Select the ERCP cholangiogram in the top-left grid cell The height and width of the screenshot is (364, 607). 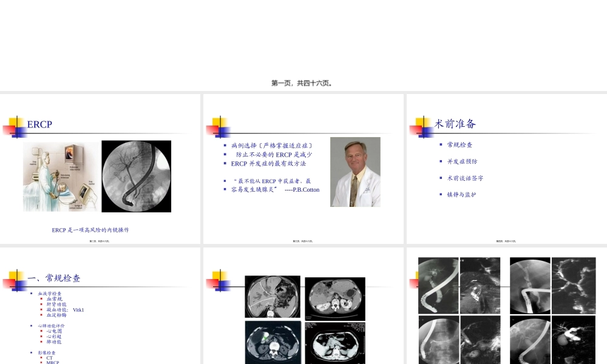[437, 285]
